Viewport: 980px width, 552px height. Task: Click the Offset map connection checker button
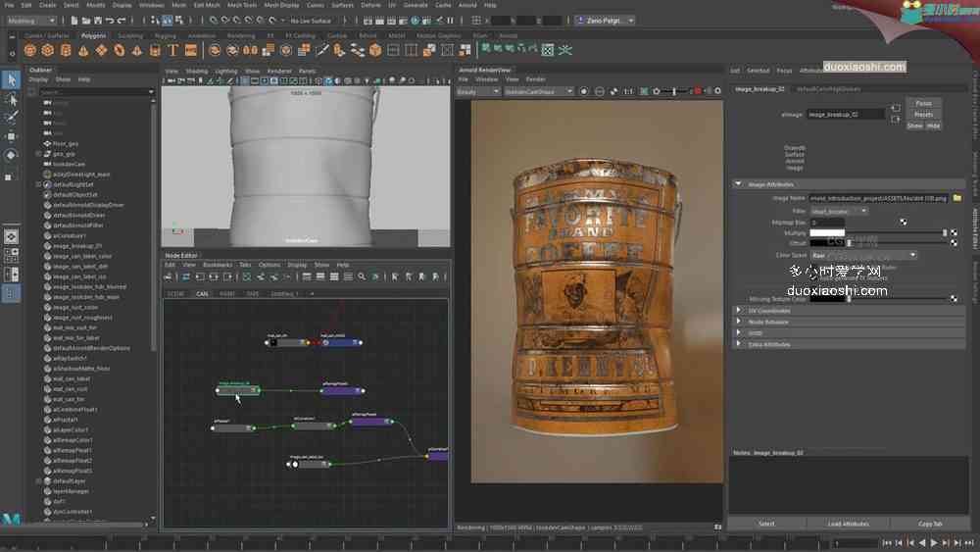(954, 242)
